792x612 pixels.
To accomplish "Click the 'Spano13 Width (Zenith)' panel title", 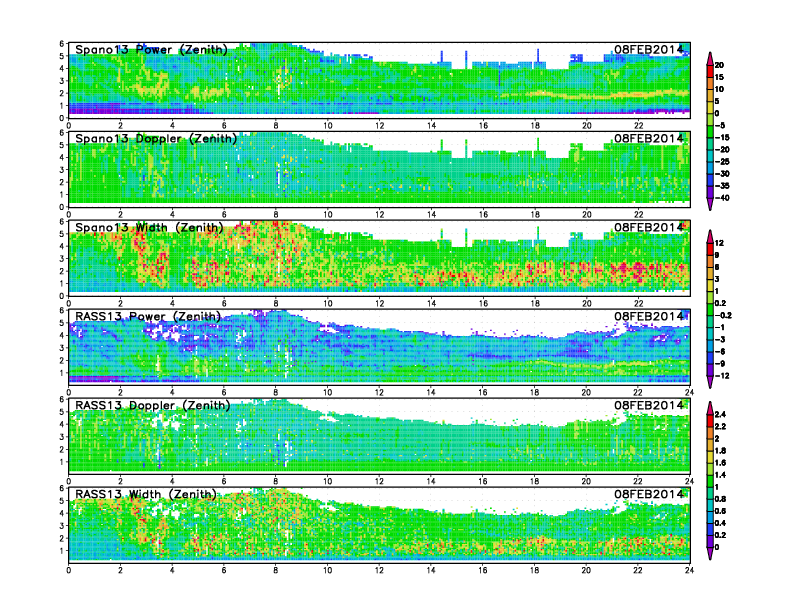I will [149, 227].
